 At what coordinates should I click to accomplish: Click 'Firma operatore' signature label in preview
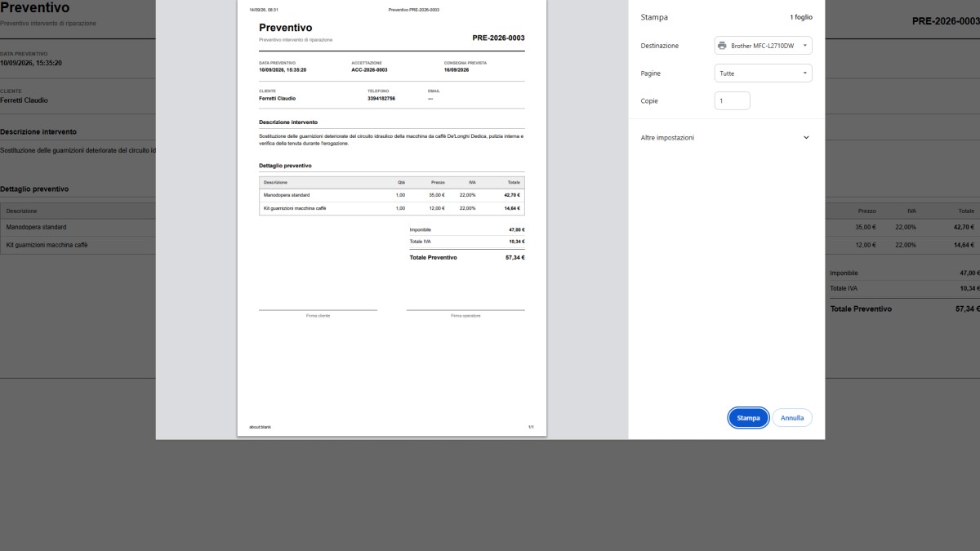[x=465, y=315]
